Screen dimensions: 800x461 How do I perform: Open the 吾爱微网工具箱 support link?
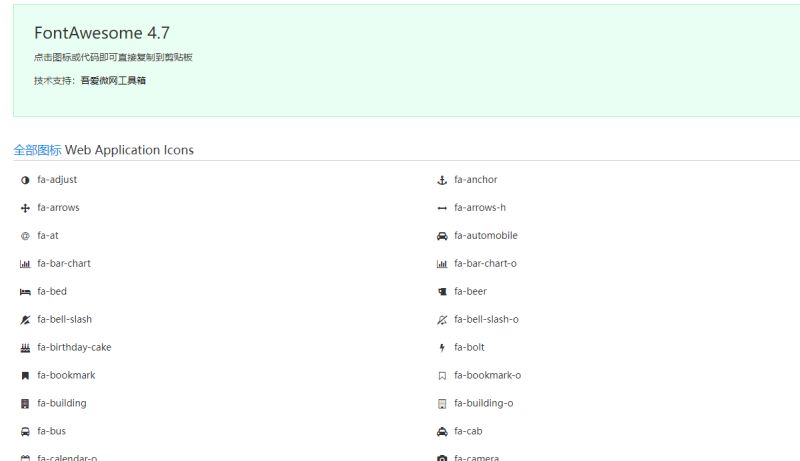click(x=113, y=81)
